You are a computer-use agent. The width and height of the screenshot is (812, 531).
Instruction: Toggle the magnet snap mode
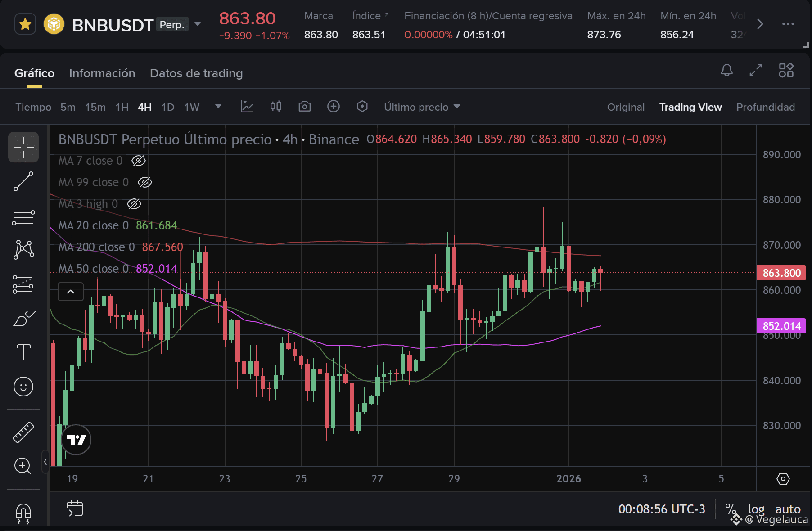[x=23, y=513]
